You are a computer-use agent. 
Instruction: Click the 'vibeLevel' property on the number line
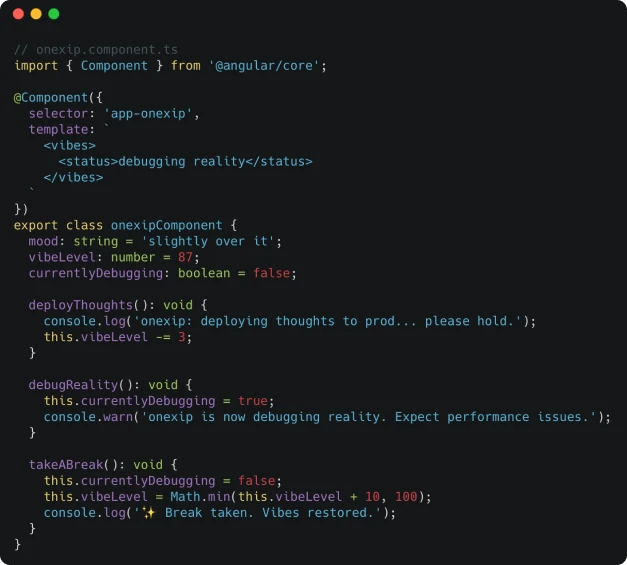(62, 257)
